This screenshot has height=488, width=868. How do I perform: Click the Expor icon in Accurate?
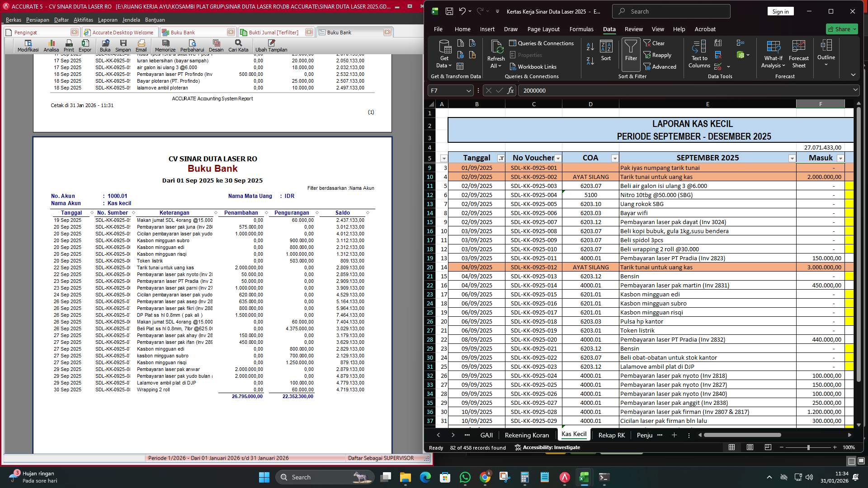(x=85, y=44)
